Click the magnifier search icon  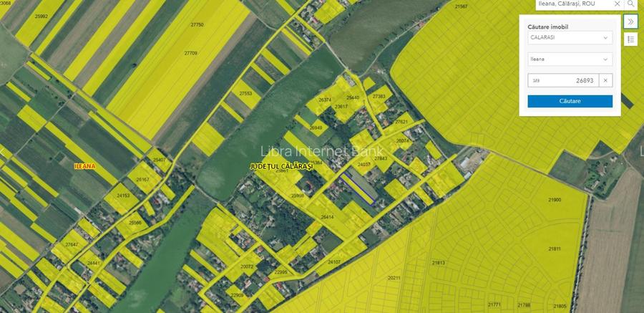pyautogui.click(x=630, y=4)
